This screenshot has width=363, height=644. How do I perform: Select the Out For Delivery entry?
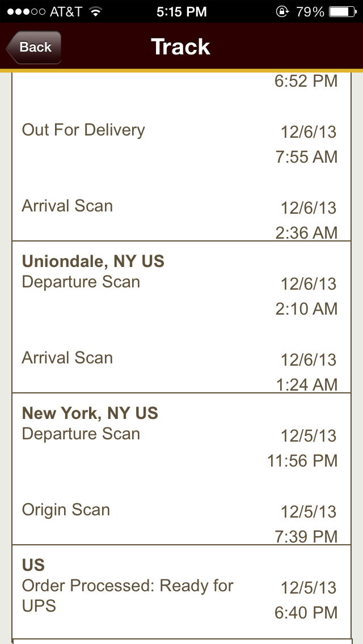click(x=83, y=130)
